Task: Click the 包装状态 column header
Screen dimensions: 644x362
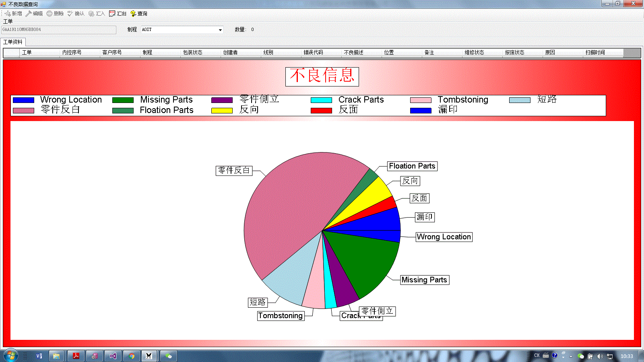Action: [200, 53]
